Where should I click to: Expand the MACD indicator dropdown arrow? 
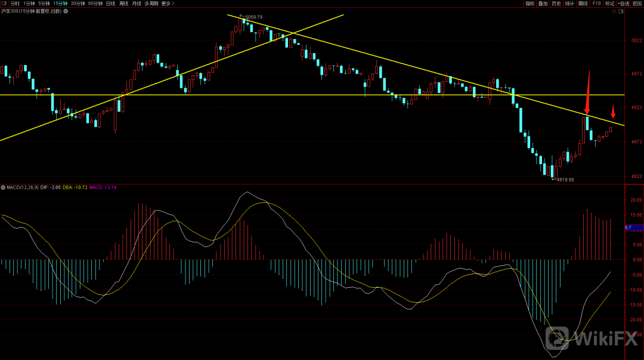[3, 187]
